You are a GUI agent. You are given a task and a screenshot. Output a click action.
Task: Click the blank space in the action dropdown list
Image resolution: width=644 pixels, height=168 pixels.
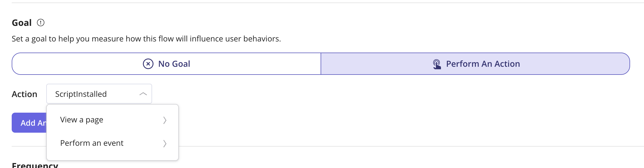(x=113, y=157)
